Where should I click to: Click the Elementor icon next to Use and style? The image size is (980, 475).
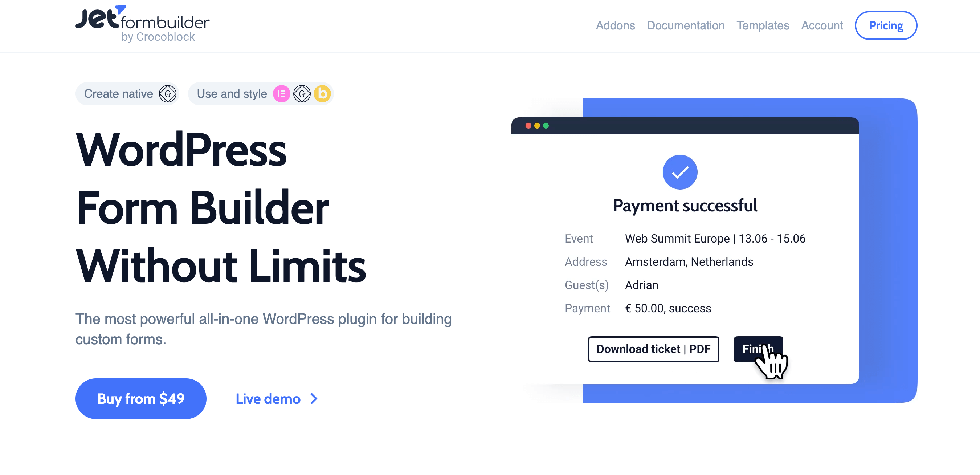click(x=281, y=94)
